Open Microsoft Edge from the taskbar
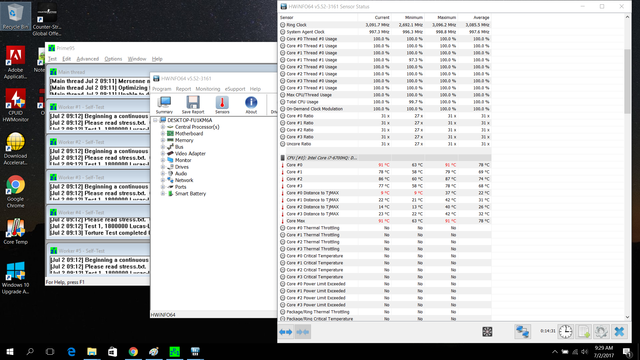640x360 pixels. (x=71, y=351)
